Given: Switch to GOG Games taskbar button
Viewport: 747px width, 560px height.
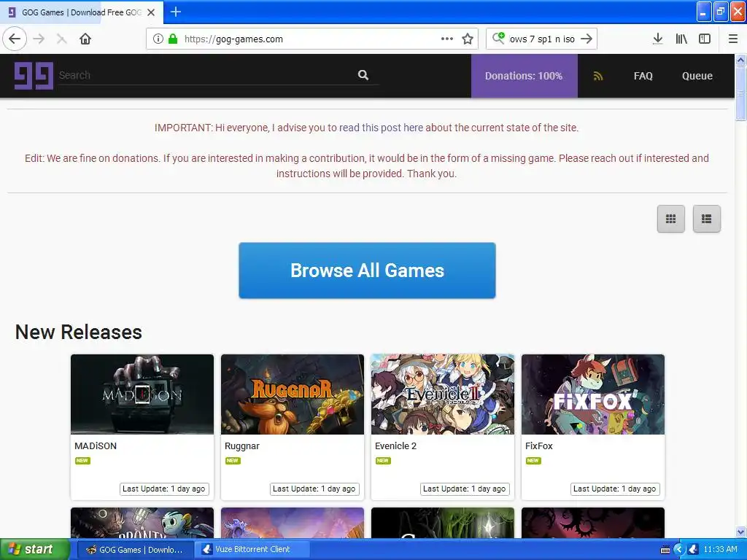Looking at the screenshot, I should point(135,550).
